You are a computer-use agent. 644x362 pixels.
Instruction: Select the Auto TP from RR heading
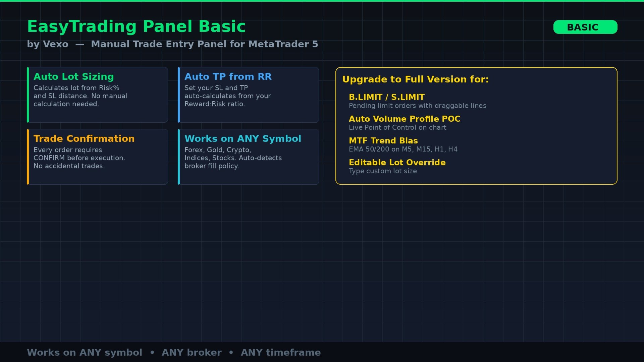tap(228, 77)
